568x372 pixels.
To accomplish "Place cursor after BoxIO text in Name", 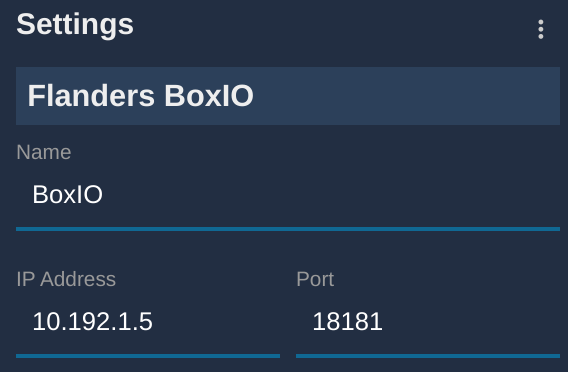I will [104, 195].
